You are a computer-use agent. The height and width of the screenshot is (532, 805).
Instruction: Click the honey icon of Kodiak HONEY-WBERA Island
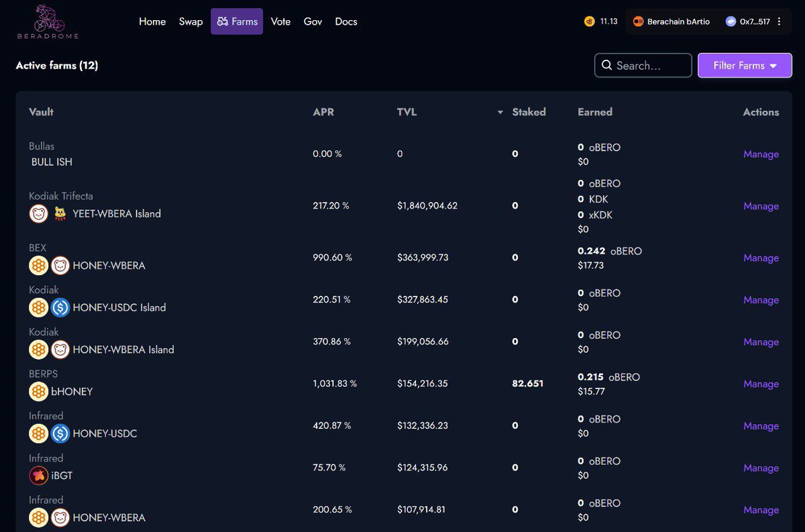pyautogui.click(x=38, y=350)
